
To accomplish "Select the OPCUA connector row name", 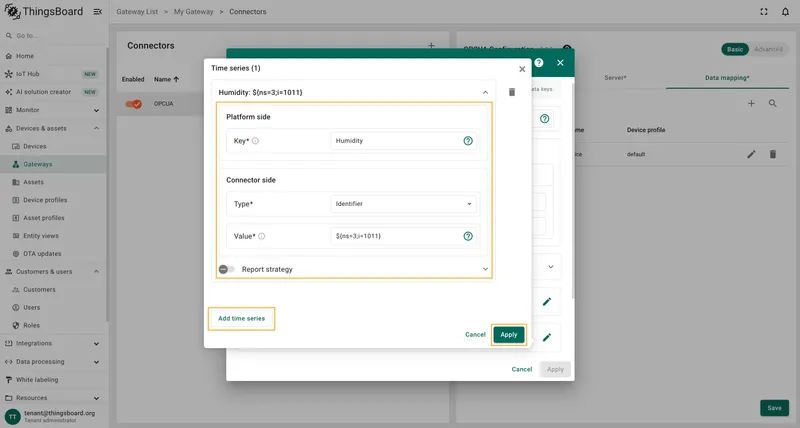I will [163, 104].
